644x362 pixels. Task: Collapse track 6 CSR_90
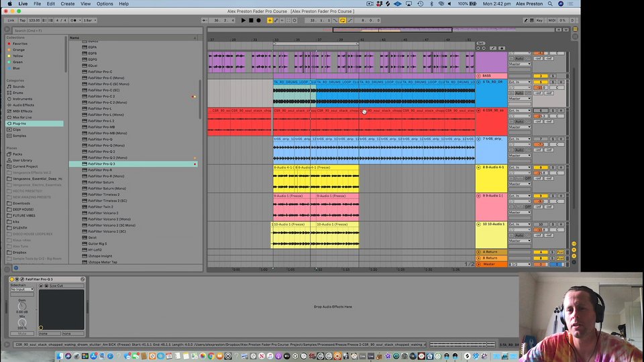(478, 111)
